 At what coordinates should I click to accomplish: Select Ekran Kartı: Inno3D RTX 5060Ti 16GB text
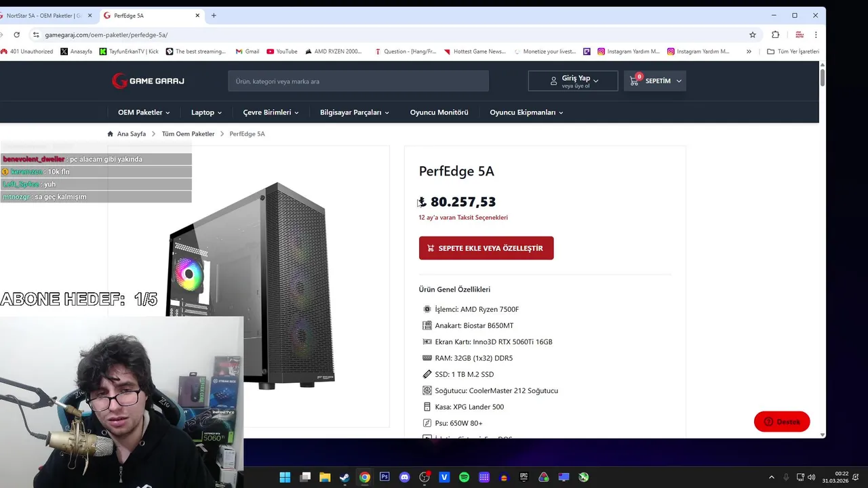tap(494, 342)
